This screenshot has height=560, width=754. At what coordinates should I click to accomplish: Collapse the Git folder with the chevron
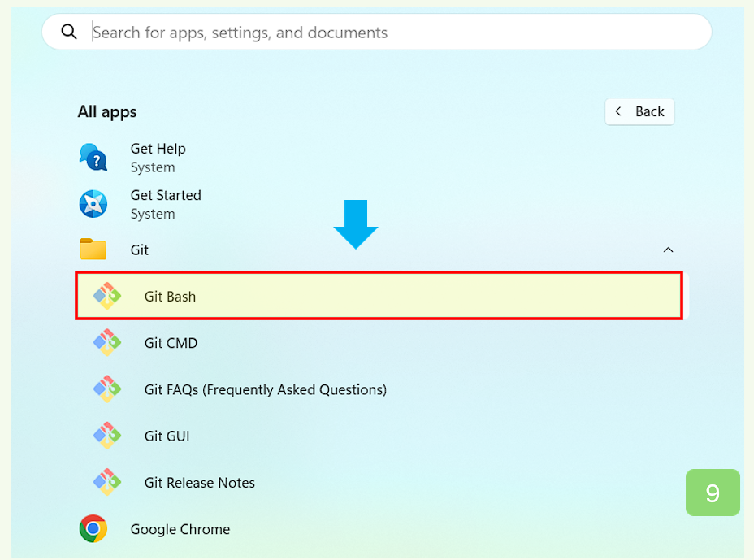point(668,250)
